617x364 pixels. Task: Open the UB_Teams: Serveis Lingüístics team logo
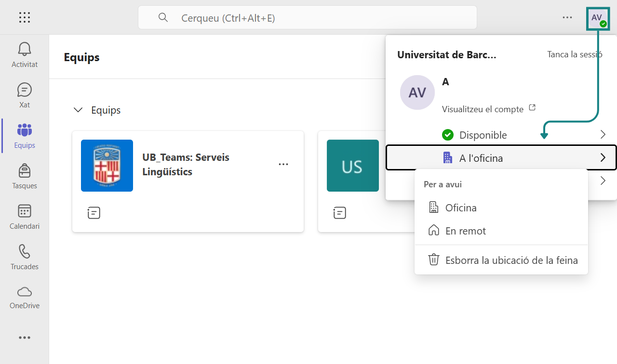click(107, 166)
